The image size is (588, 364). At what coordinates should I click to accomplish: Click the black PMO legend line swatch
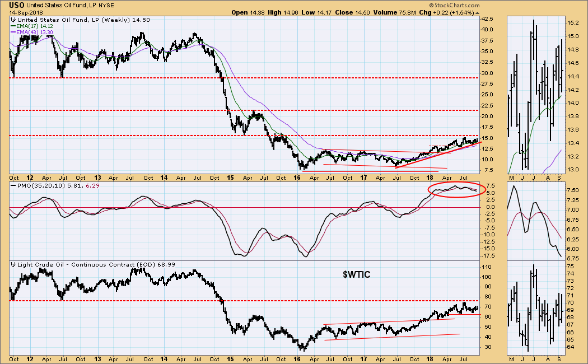[x=13, y=185]
